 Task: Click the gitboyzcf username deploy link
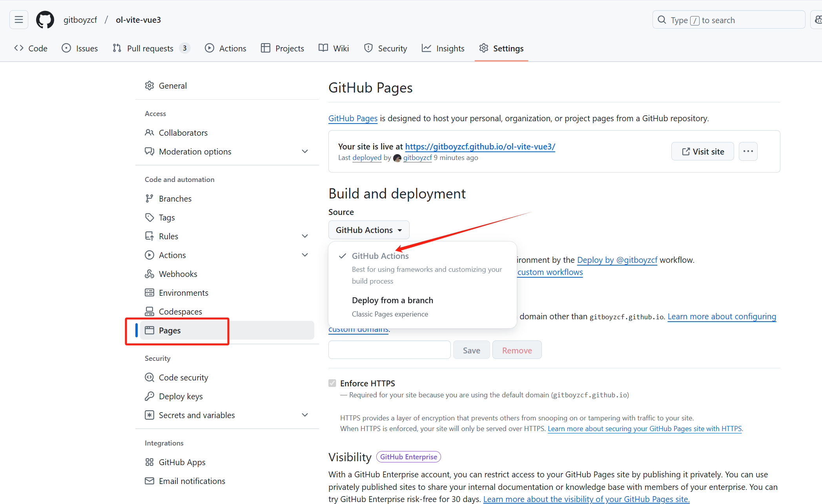417,158
